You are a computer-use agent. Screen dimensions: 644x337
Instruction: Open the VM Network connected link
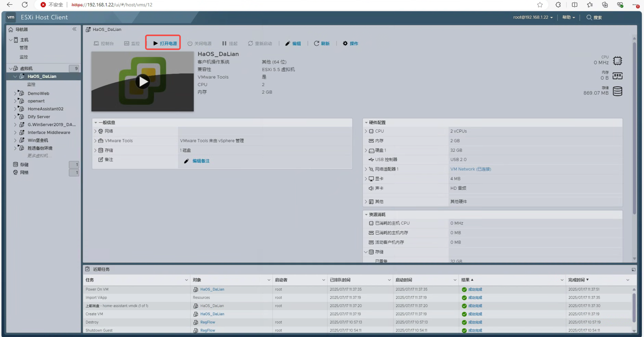[470, 169]
